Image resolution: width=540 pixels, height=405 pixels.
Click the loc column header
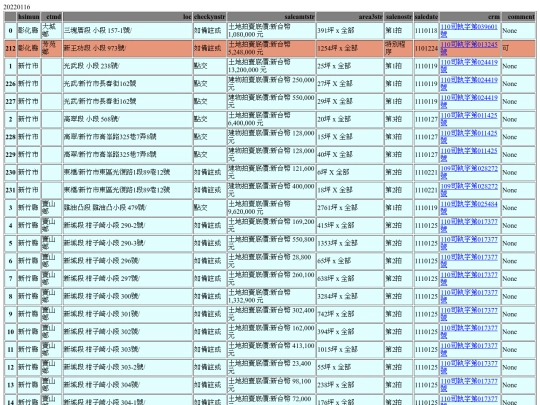(127, 17)
